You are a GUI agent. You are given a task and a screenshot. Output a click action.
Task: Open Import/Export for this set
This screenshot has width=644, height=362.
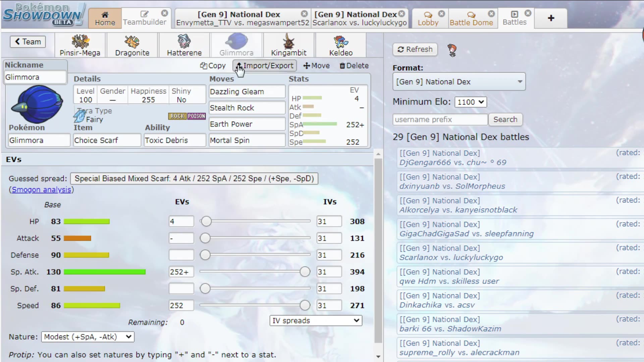tap(265, 66)
